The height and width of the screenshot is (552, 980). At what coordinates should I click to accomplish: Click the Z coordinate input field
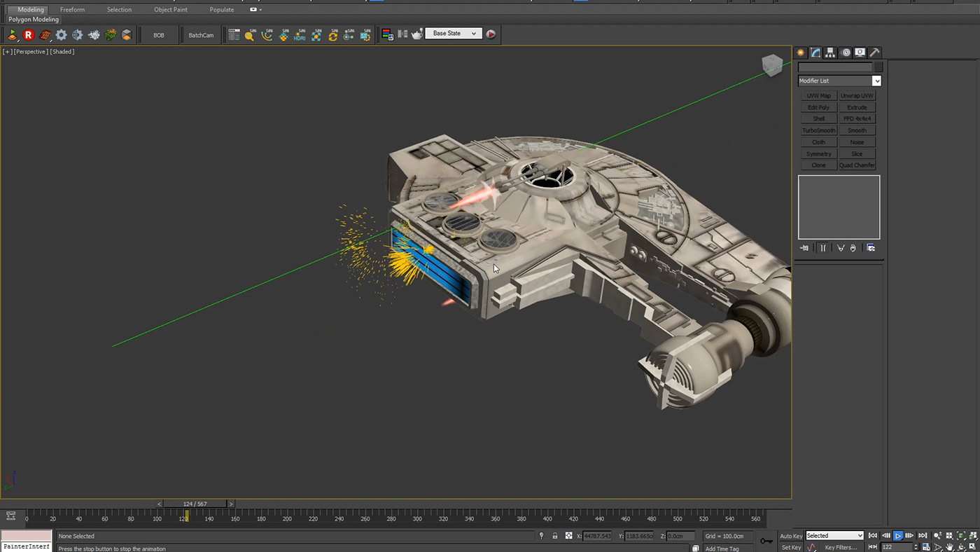[x=680, y=537]
